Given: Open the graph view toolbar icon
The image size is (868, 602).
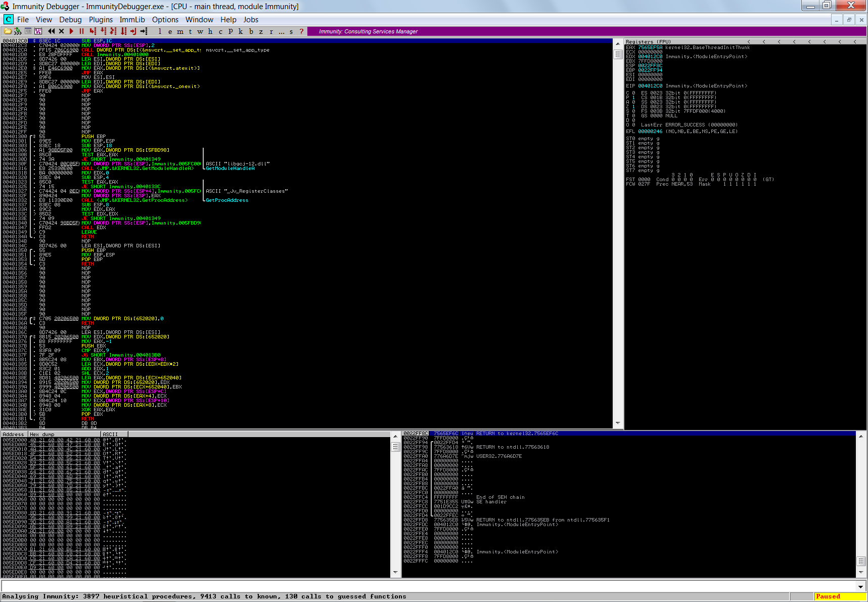Looking at the screenshot, I should pos(38,31).
